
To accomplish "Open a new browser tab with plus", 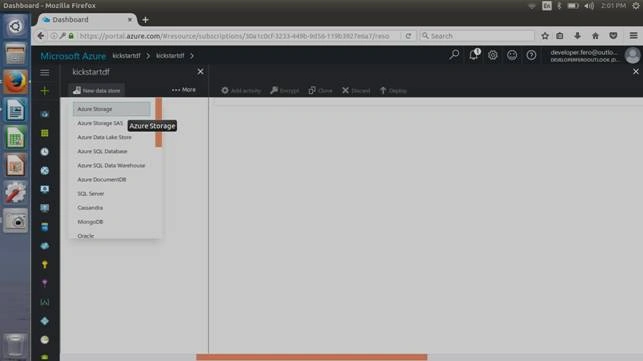I will (x=145, y=20).
